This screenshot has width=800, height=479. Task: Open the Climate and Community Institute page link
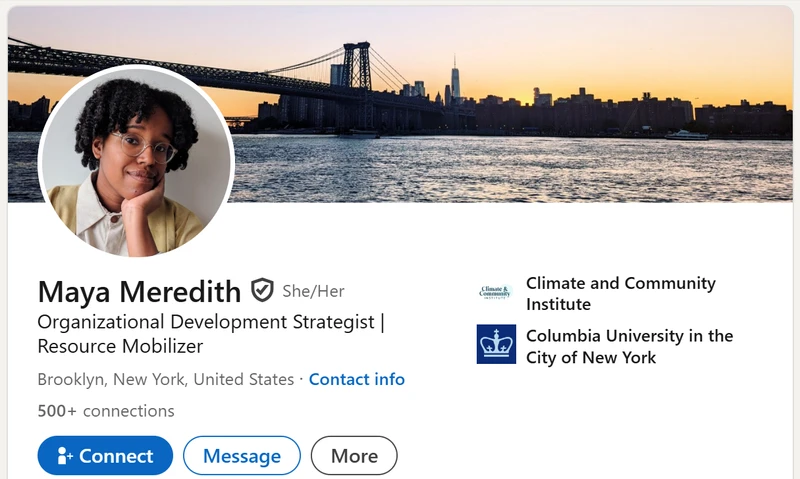(x=620, y=293)
